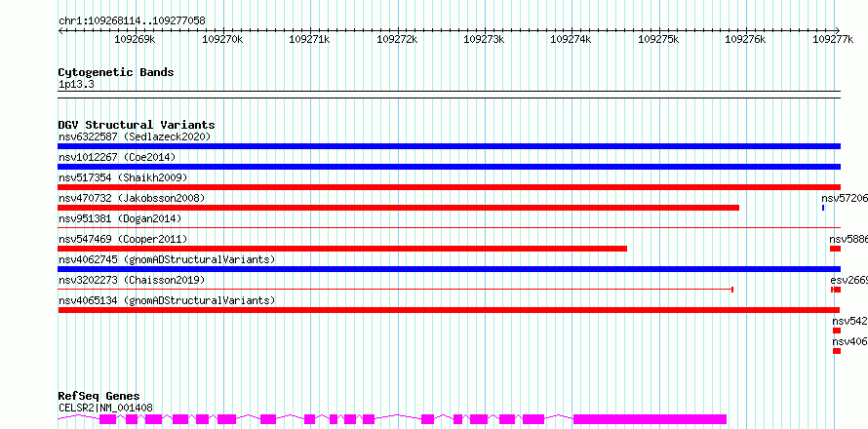
Task: Click the truncated nsv5886 label at right edge
Action: 848,239
